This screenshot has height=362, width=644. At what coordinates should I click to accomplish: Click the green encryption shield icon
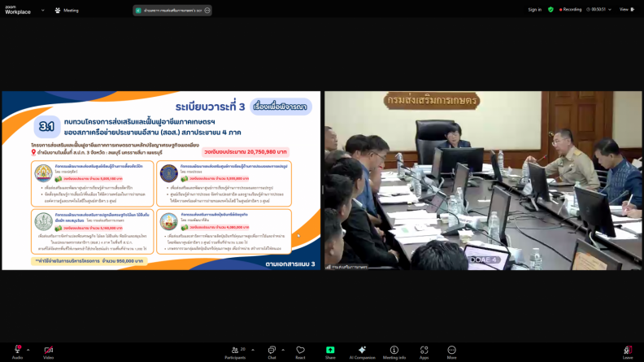(550, 10)
